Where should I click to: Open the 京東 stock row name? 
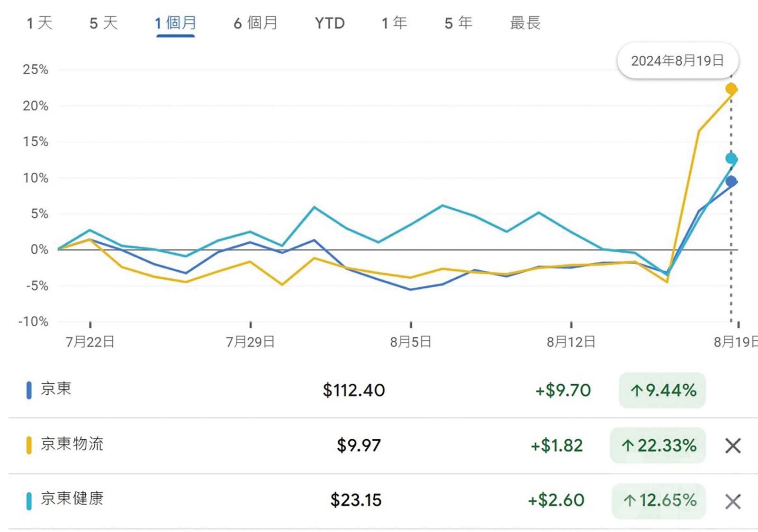click(x=56, y=389)
